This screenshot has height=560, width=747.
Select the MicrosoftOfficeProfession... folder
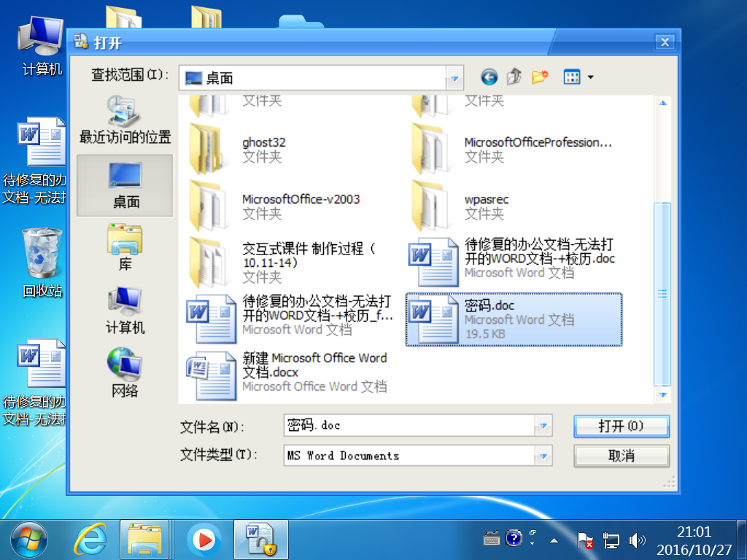pyautogui.click(x=514, y=149)
